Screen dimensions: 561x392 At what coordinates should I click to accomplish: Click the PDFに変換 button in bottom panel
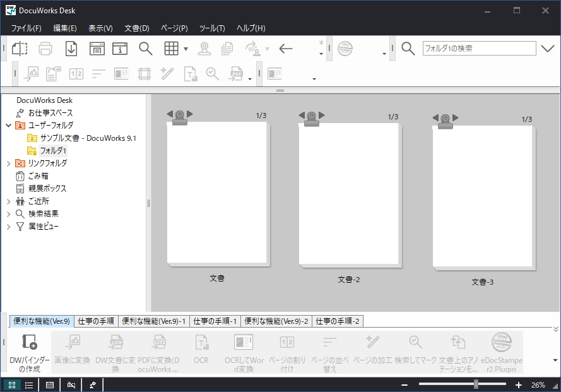[158, 353]
